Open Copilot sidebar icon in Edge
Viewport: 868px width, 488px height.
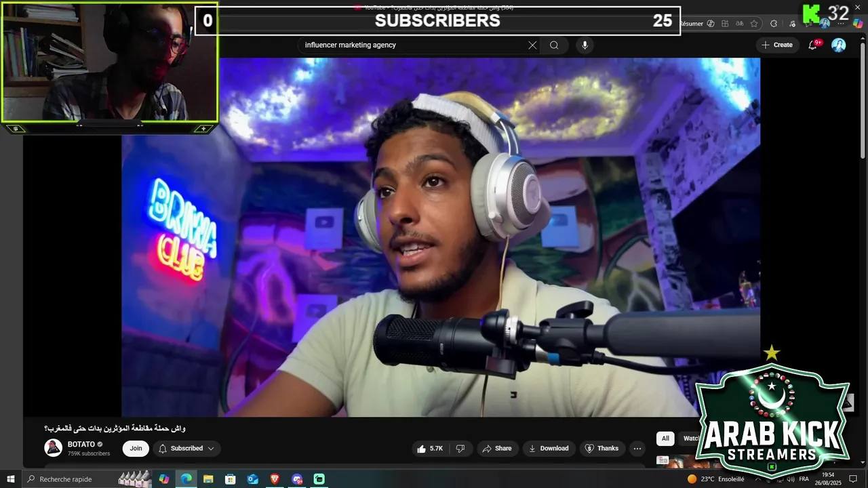(x=858, y=23)
